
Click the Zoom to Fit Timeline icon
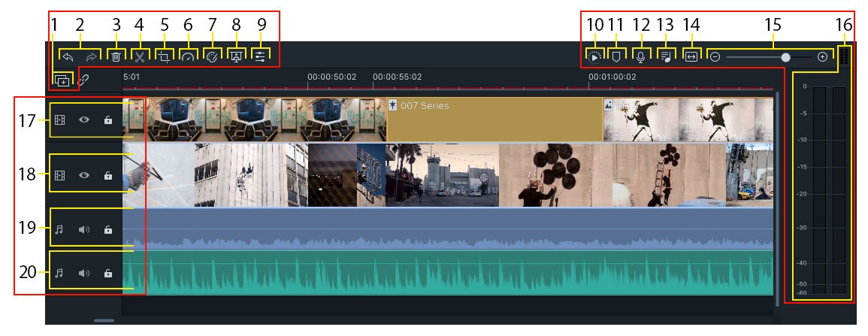tap(691, 57)
